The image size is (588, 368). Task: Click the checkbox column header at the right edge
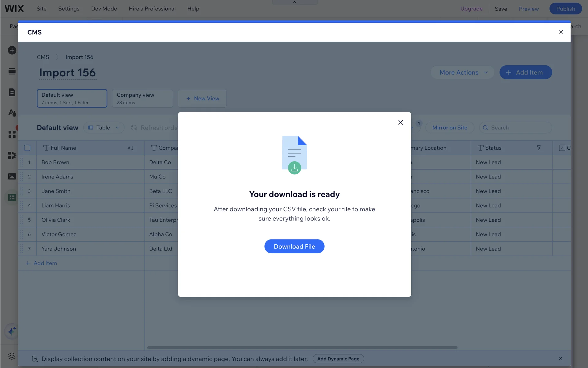562,148
